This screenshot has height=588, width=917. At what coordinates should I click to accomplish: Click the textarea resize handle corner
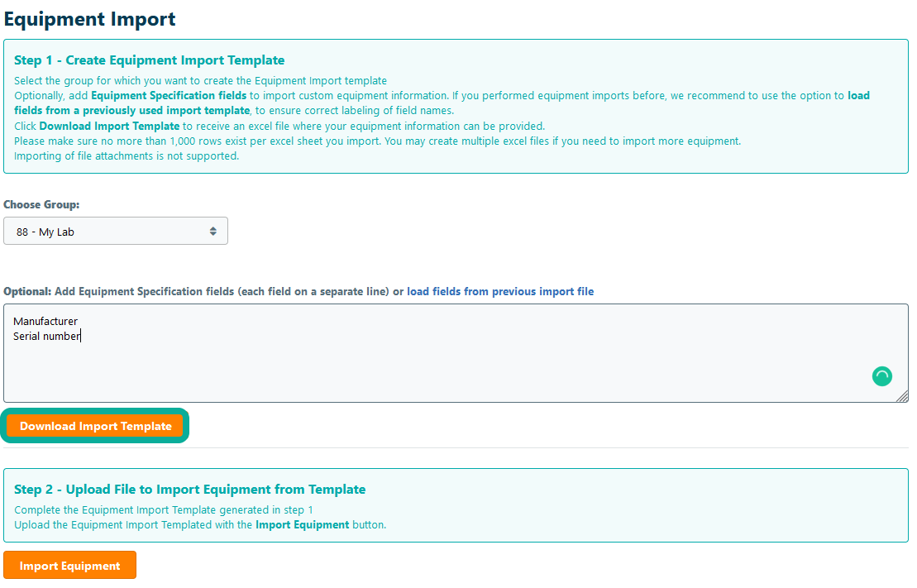pyautogui.click(x=902, y=396)
